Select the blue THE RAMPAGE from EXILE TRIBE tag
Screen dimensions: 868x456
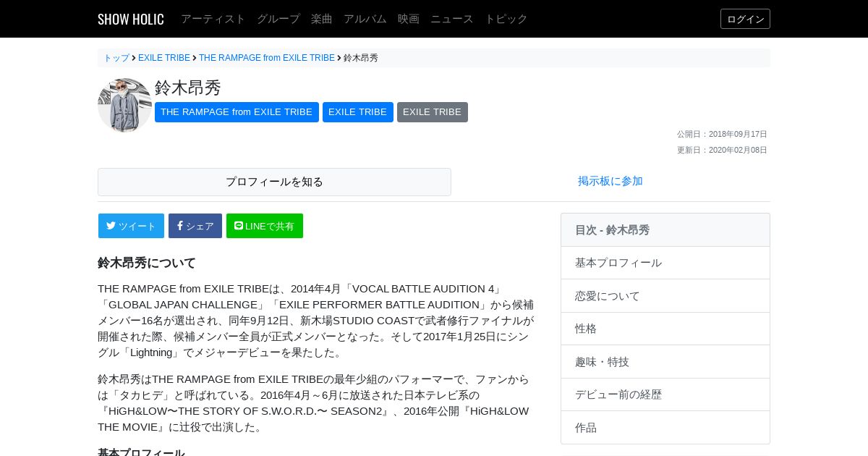[237, 112]
